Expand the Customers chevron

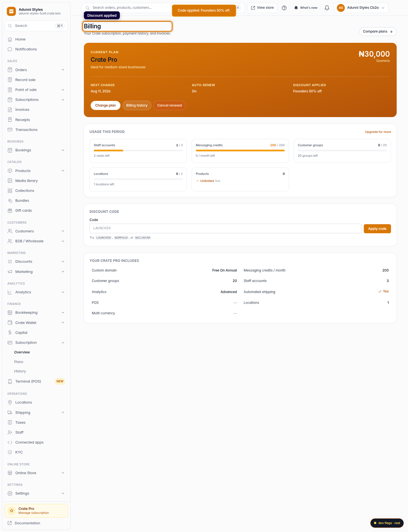pyautogui.click(x=63, y=231)
